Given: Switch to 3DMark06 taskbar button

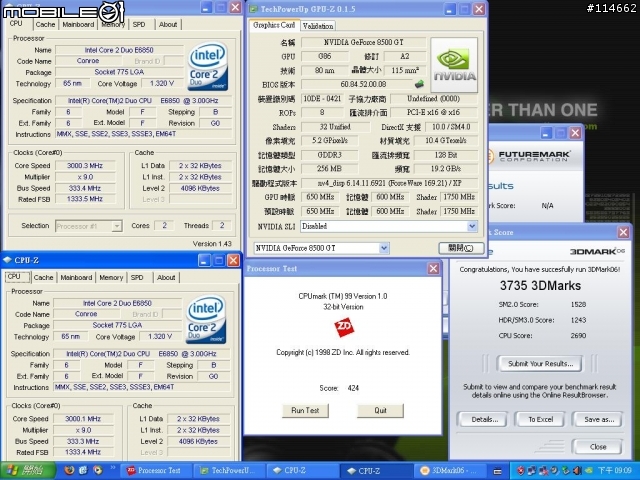Looking at the screenshot, I should pyautogui.click(x=449, y=471).
